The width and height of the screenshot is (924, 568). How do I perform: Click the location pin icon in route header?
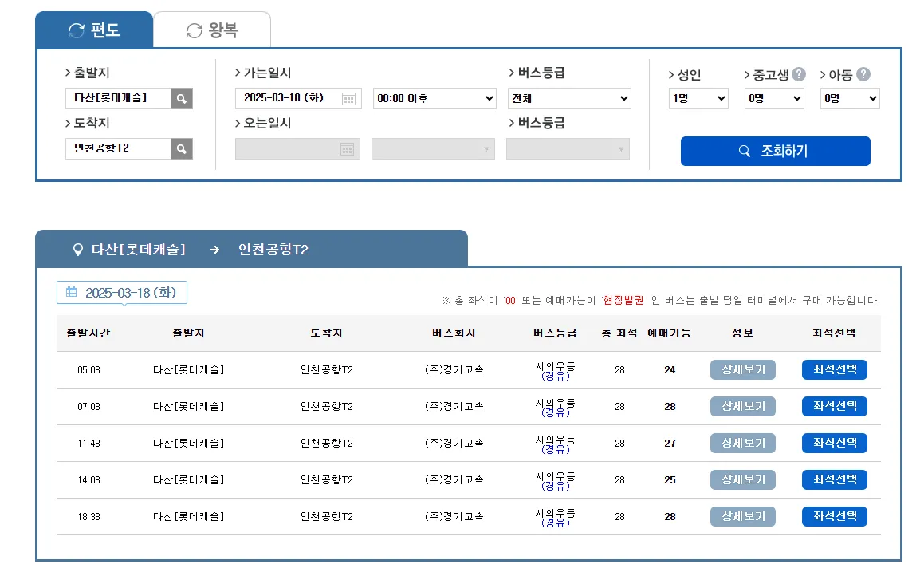pyautogui.click(x=77, y=248)
